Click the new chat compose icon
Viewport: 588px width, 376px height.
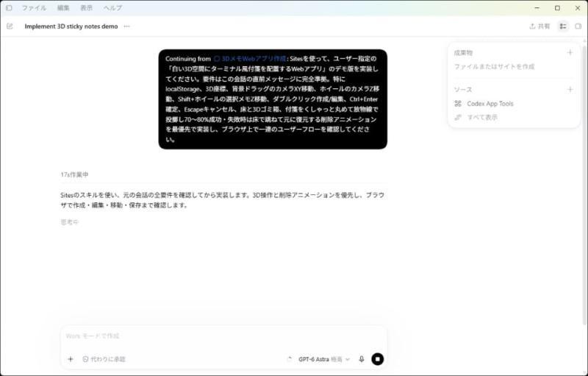pyautogui.click(x=10, y=26)
